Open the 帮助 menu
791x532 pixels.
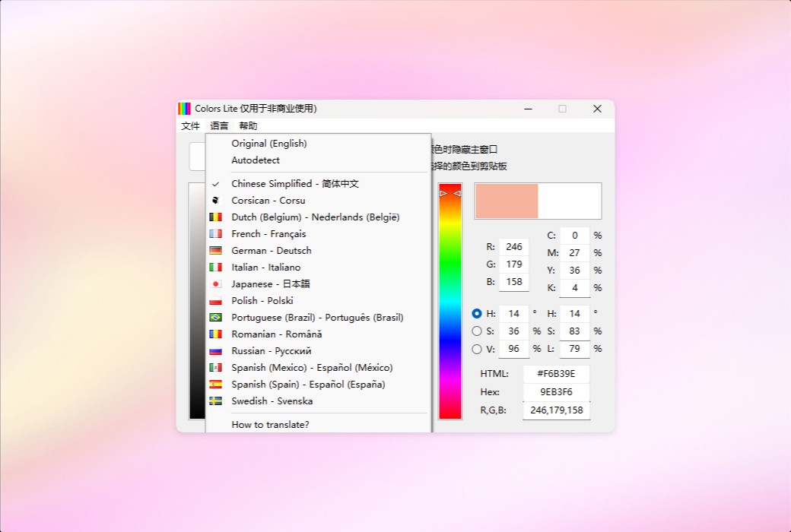click(247, 125)
